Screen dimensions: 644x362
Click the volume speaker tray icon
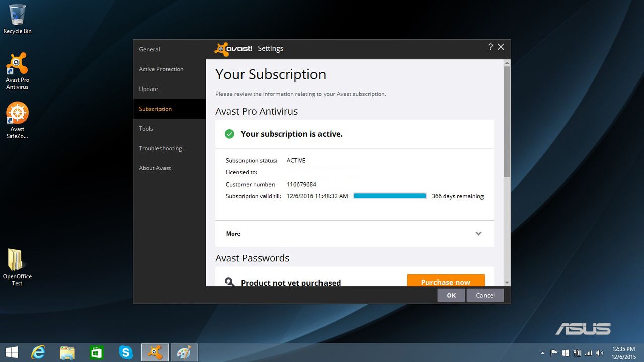599,353
